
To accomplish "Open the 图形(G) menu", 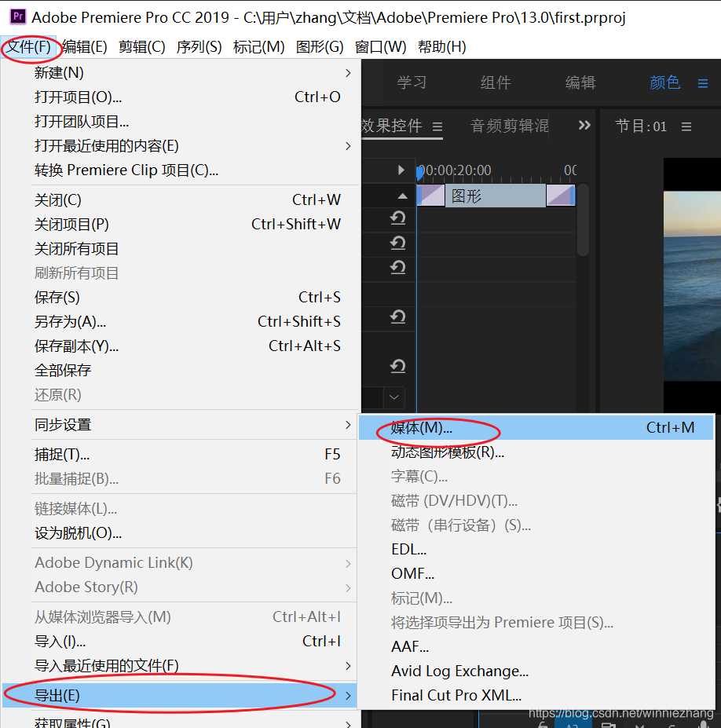I will (x=320, y=47).
